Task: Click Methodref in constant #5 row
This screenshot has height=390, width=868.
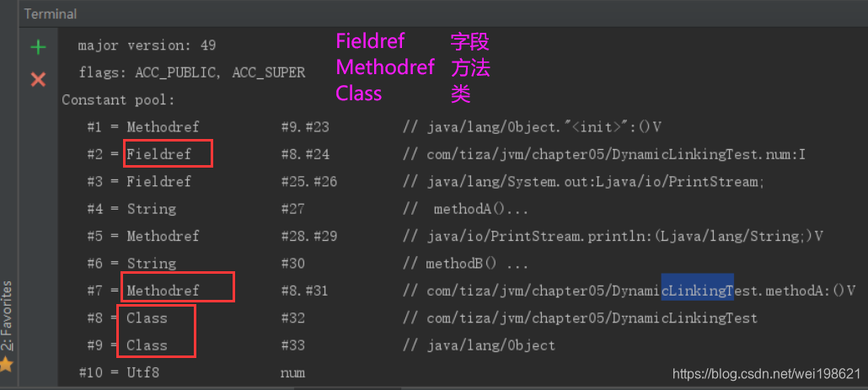Action: click(x=163, y=236)
